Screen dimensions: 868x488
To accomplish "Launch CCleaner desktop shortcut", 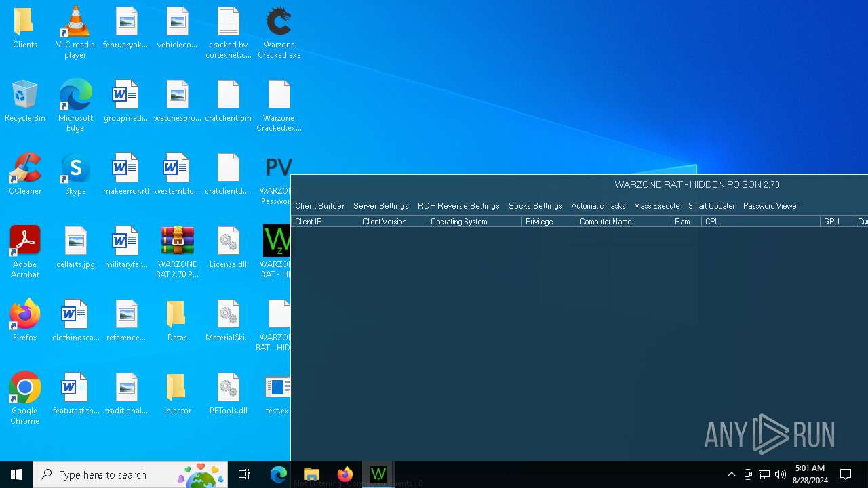I will tap(24, 175).
